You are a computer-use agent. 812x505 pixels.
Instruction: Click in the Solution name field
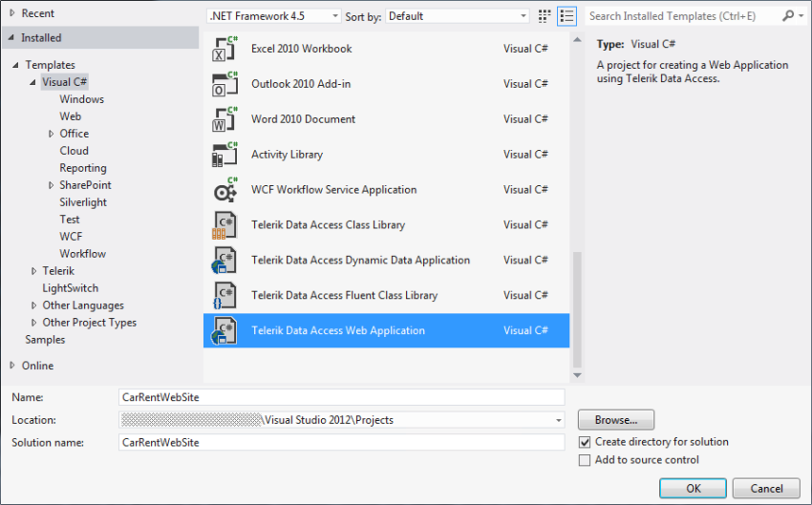(x=341, y=442)
